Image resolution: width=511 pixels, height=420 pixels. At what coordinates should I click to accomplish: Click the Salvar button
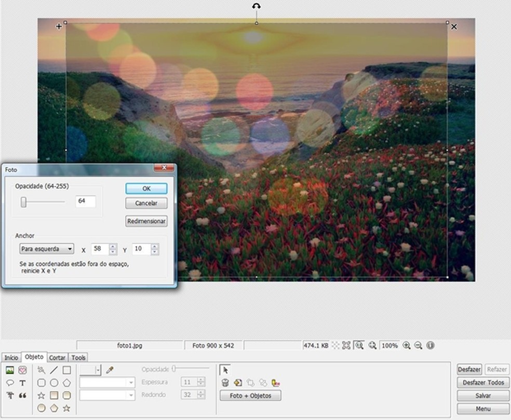pyautogui.click(x=483, y=396)
